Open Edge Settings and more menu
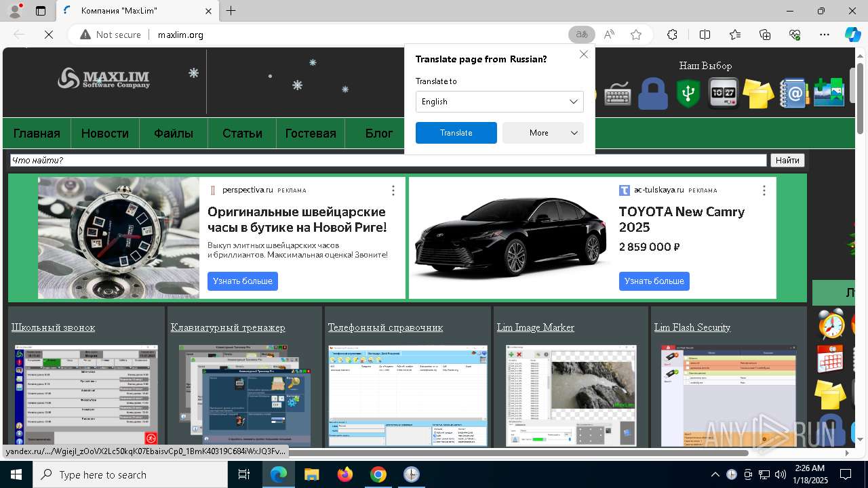This screenshot has width=868, height=488. [x=825, y=35]
